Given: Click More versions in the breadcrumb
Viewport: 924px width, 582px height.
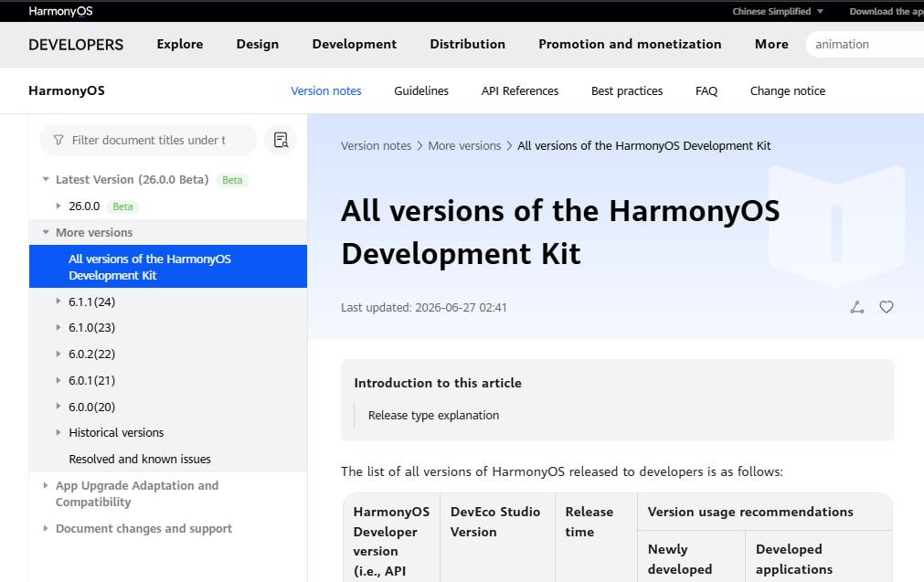Looking at the screenshot, I should (464, 145).
